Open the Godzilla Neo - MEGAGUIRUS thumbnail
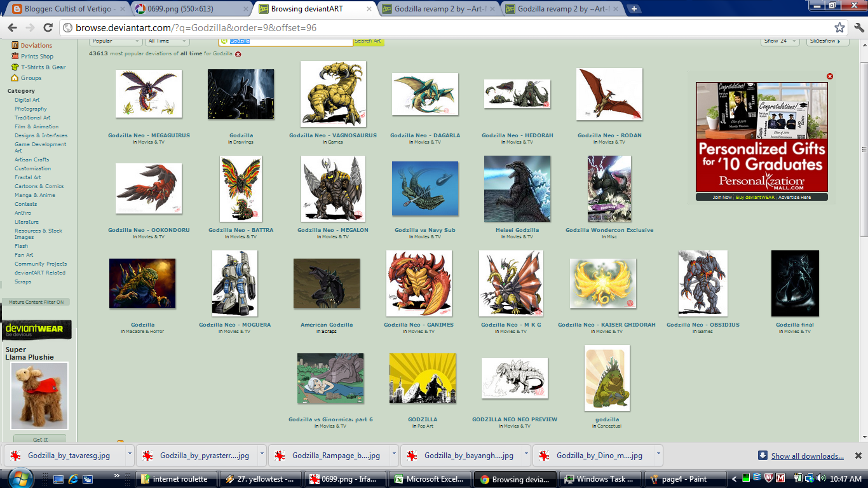This screenshot has height=488, width=868. pos(149,94)
